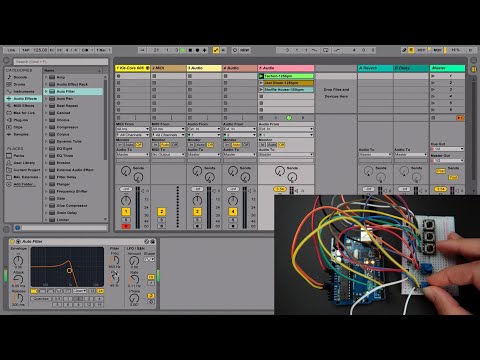This screenshot has width=480, height=360.
Task: Launch the first green clip in track 5
Action: tap(261, 76)
